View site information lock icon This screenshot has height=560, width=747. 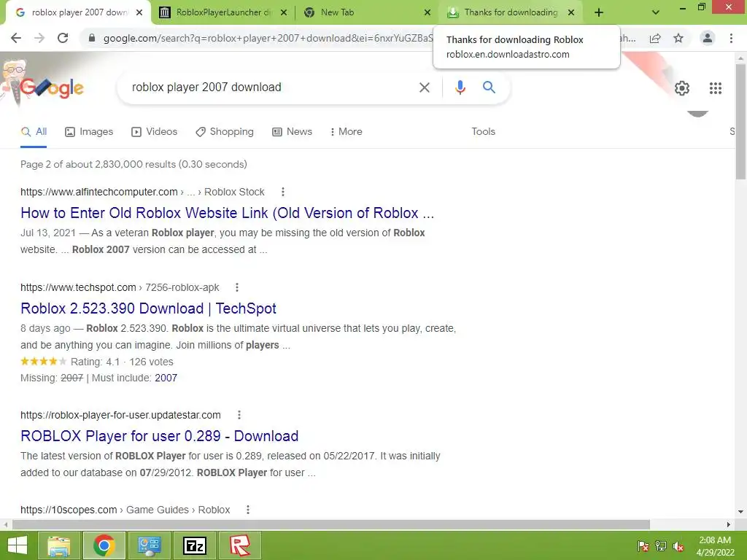[x=92, y=38]
